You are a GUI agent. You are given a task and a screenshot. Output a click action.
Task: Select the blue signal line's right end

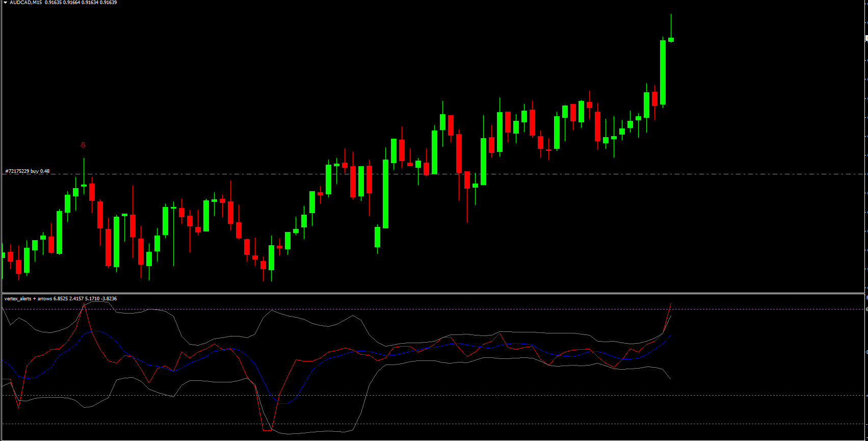tap(670, 336)
